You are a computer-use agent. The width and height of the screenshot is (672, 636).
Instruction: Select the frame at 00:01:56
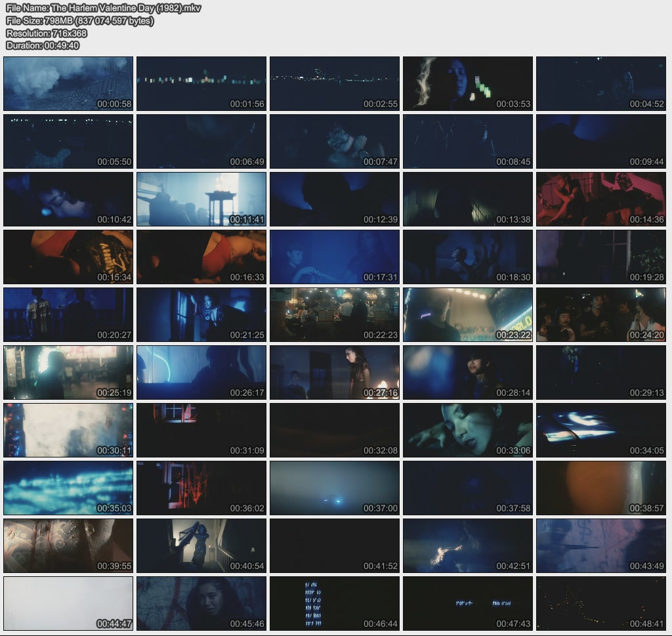(201, 83)
